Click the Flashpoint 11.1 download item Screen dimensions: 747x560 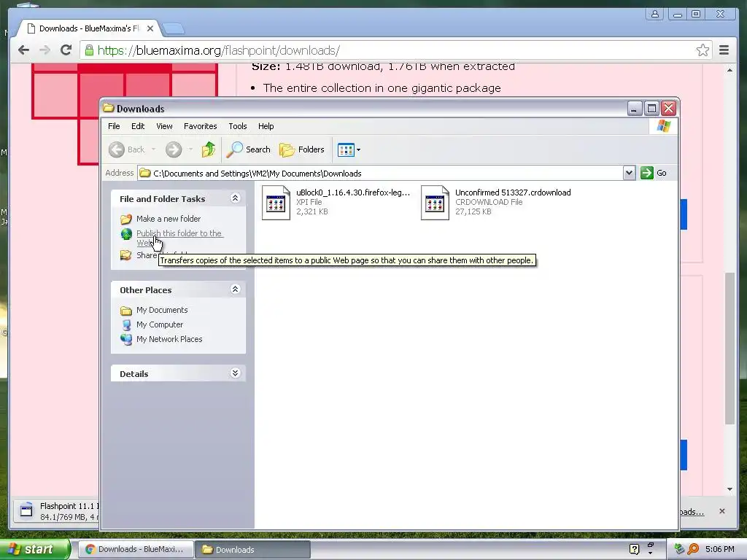click(56, 511)
